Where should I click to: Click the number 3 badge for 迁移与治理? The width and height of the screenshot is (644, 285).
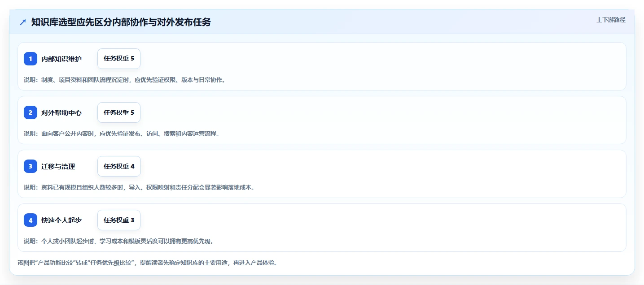(x=31, y=166)
